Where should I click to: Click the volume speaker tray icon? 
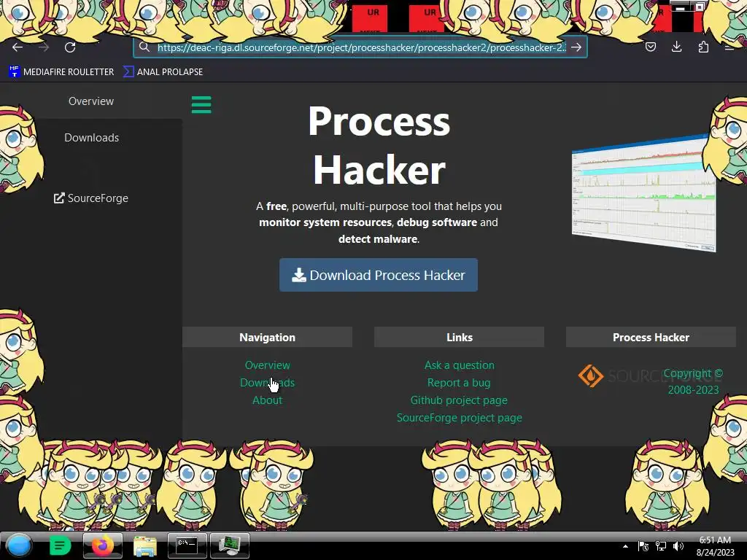678,546
